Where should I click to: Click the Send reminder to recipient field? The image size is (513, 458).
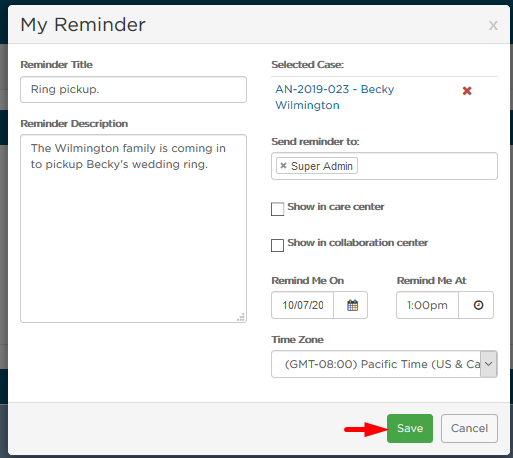pos(384,166)
